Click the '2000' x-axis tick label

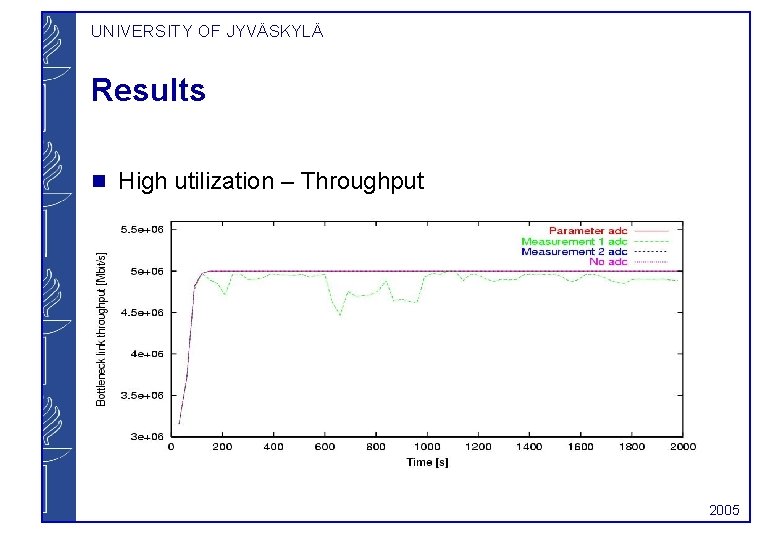683,447
